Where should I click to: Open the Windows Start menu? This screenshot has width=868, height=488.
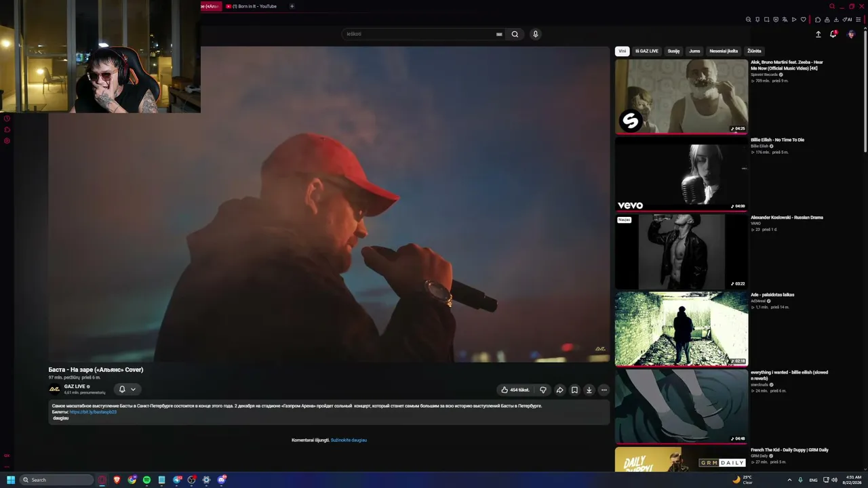(x=10, y=480)
